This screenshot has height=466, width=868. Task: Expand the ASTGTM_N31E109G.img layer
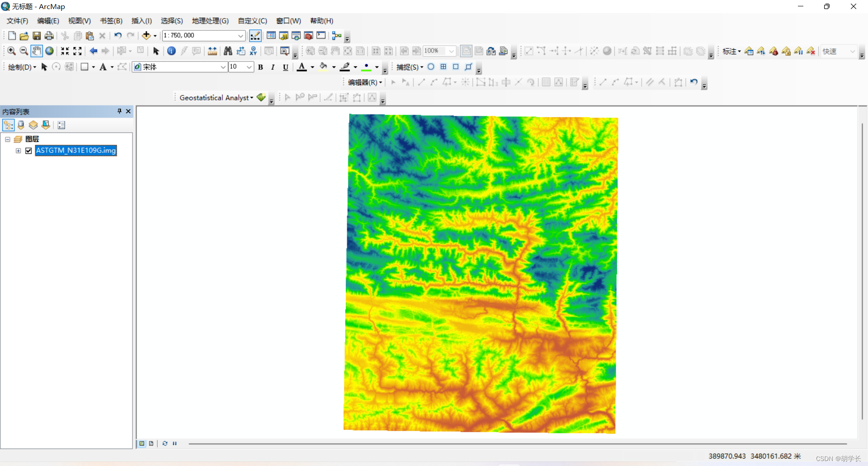click(19, 151)
